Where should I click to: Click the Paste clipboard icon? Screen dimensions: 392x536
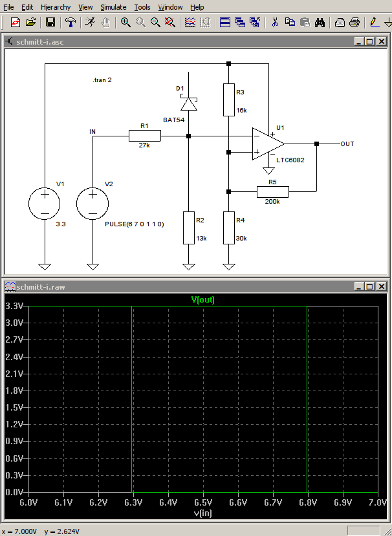tap(305, 23)
